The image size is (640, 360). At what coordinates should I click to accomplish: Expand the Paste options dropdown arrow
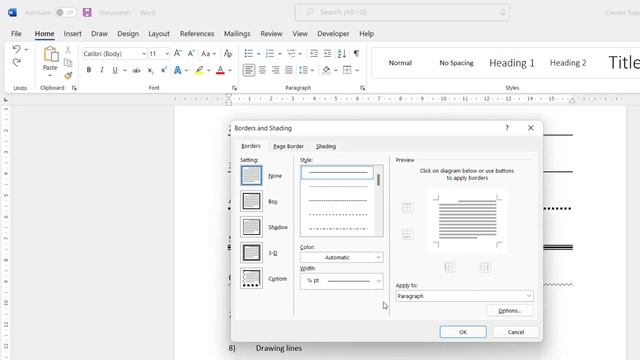[x=50, y=76]
